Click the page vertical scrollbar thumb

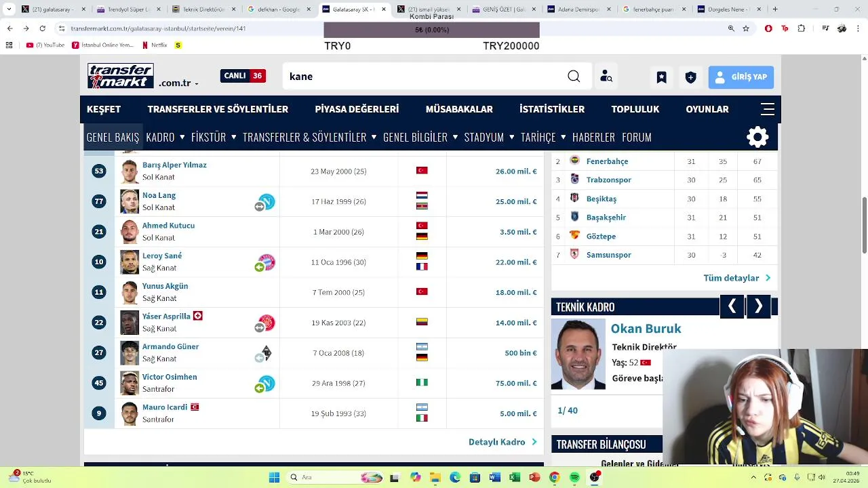click(x=864, y=224)
